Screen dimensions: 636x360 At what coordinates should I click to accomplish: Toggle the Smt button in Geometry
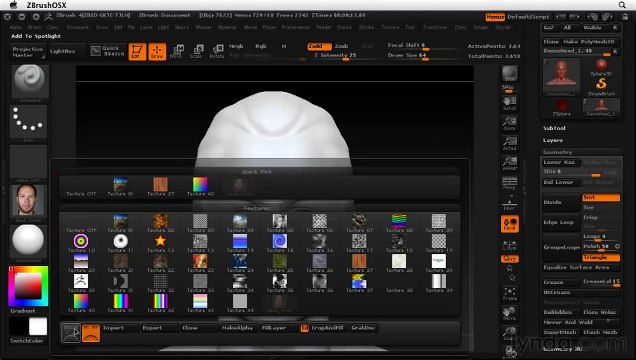pyautogui.click(x=601, y=197)
